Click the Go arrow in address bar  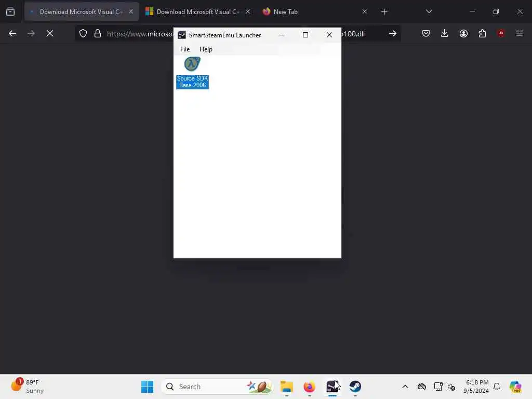click(x=393, y=34)
